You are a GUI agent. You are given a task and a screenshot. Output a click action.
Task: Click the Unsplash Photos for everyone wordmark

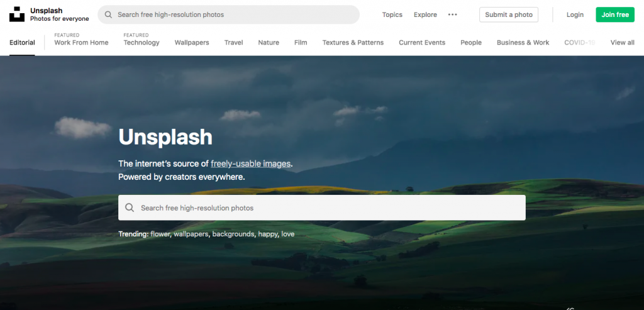(60, 14)
